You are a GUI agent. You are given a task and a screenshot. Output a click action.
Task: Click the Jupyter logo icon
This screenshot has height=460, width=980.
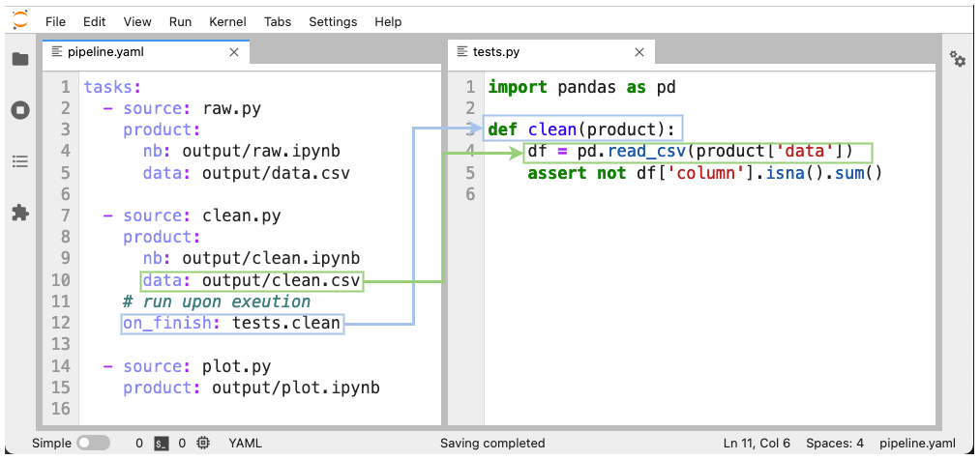[x=20, y=20]
